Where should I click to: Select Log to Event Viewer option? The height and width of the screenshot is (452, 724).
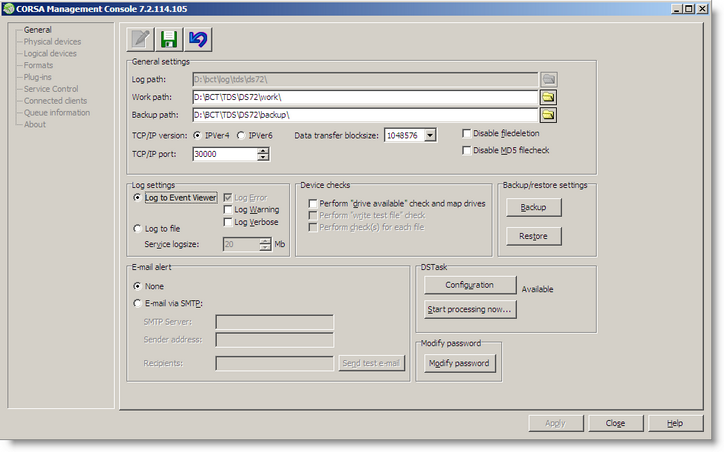[x=137, y=198]
